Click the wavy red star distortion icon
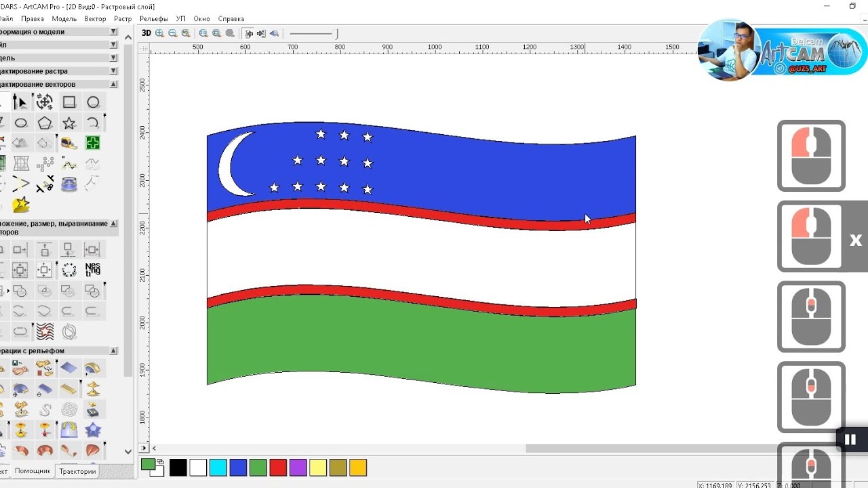868x488 pixels. (x=45, y=331)
